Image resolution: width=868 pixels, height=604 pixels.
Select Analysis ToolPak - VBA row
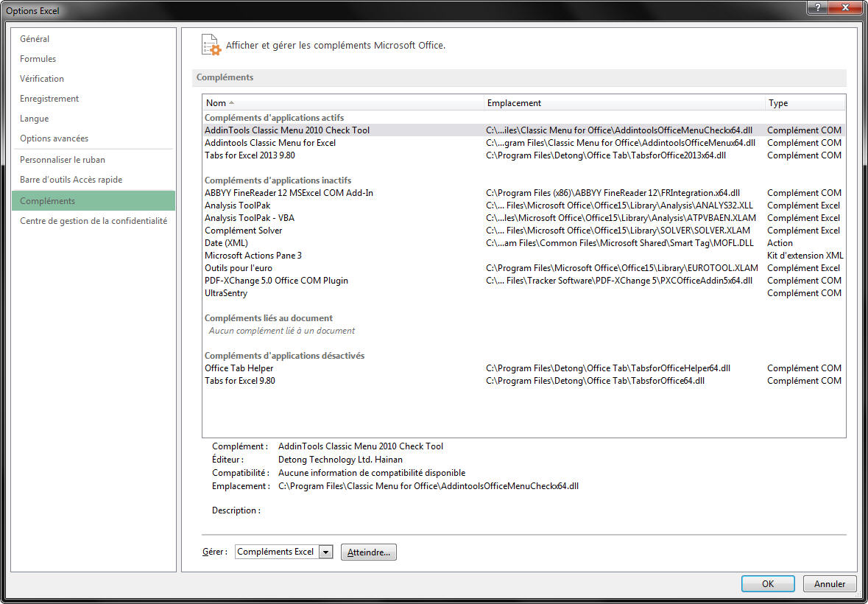tap(523, 218)
